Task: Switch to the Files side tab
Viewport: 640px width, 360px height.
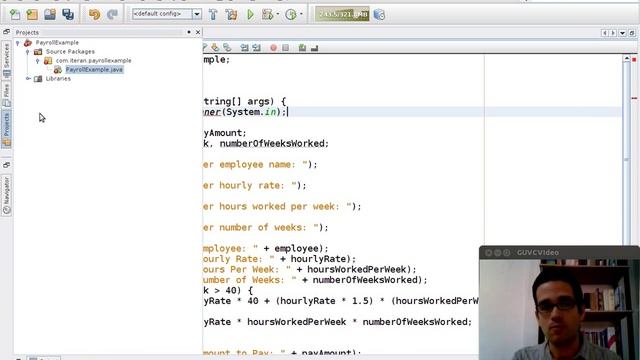Action: [7, 94]
